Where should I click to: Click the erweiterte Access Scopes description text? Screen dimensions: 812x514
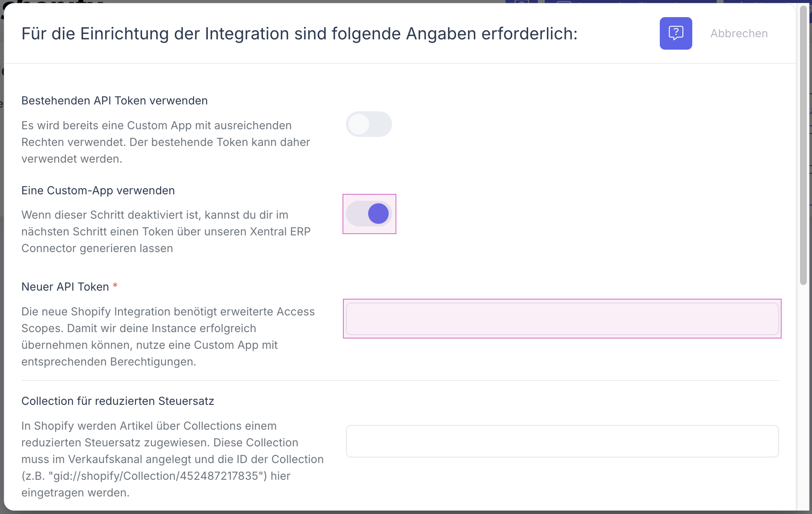[168, 336]
